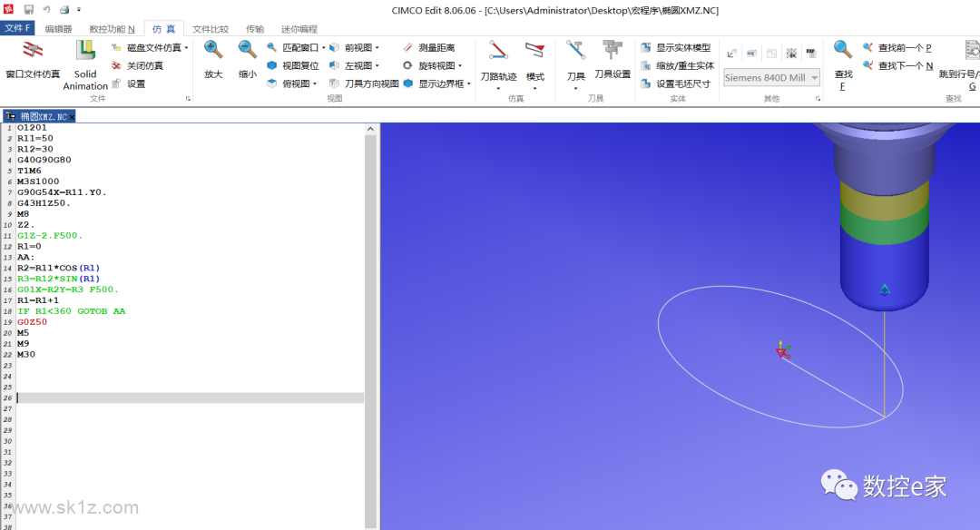Expand the 磁盘文件仿真 disk file simulation dropdown
This screenshot has width=980, height=530.
[x=186, y=47]
